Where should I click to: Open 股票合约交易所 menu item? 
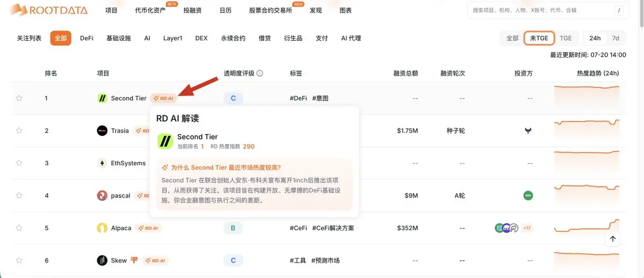[x=271, y=10]
